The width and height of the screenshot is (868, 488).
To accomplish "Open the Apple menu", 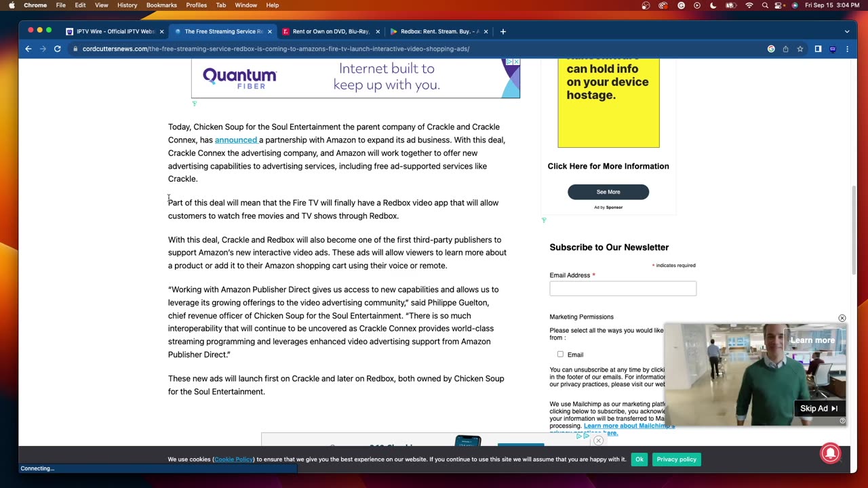I will 12,5.
